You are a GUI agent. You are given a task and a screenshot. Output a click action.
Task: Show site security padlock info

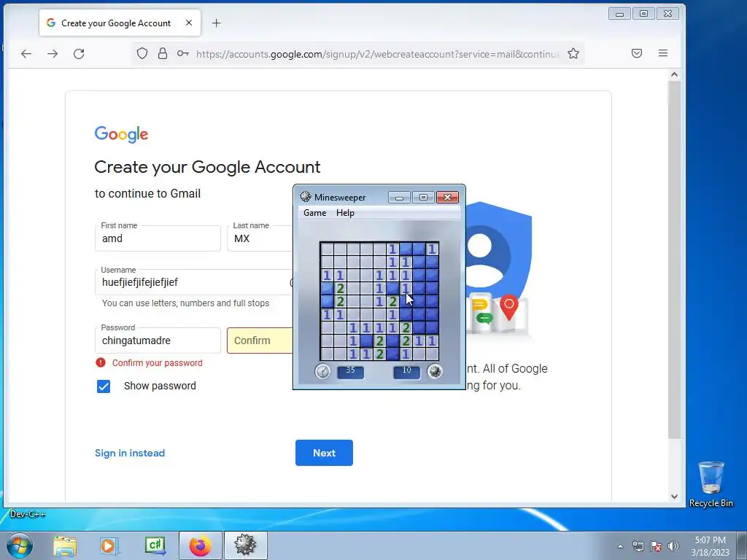click(163, 53)
